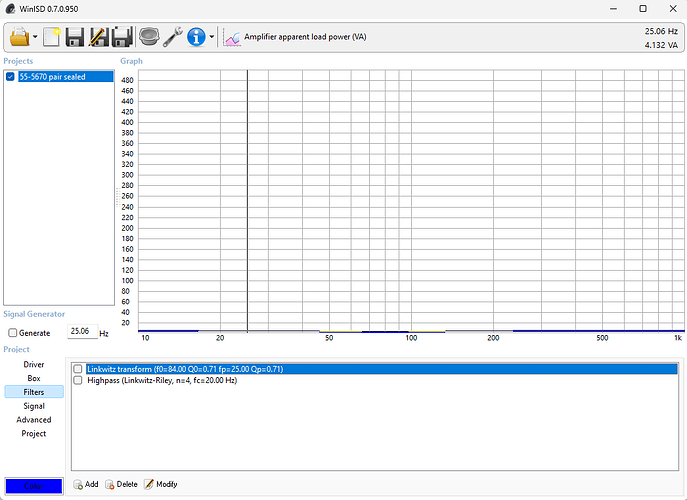
Task: Expand the info icon dropdown arrow
Action: (212, 38)
